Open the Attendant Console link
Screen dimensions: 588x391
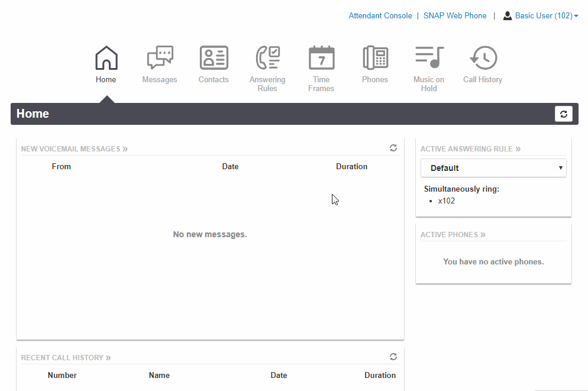point(380,16)
